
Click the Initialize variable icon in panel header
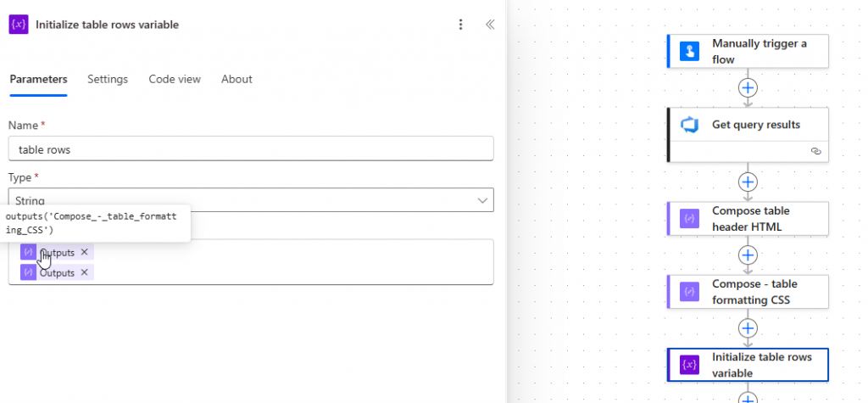19,25
